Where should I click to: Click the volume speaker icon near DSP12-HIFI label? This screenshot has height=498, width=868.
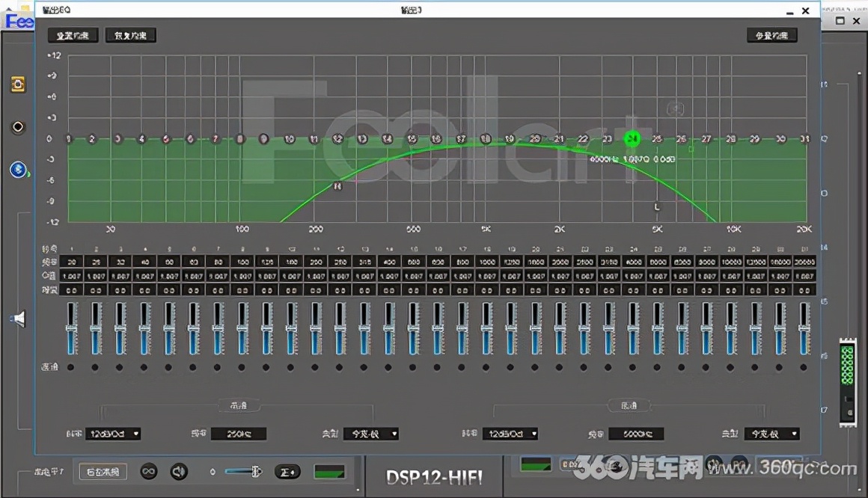(x=180, y=471)
